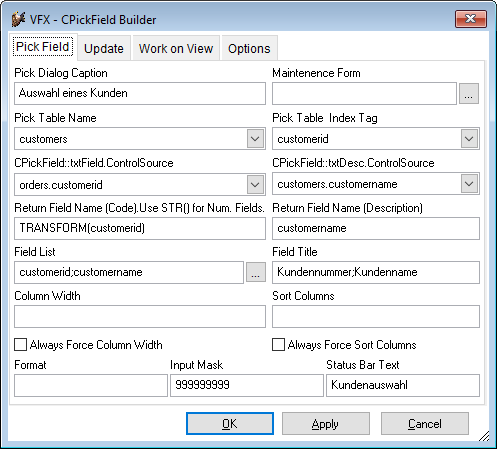Switch to the Work on View tab
The height and width of the screenshot is (449, 497).
click(176, 49)
